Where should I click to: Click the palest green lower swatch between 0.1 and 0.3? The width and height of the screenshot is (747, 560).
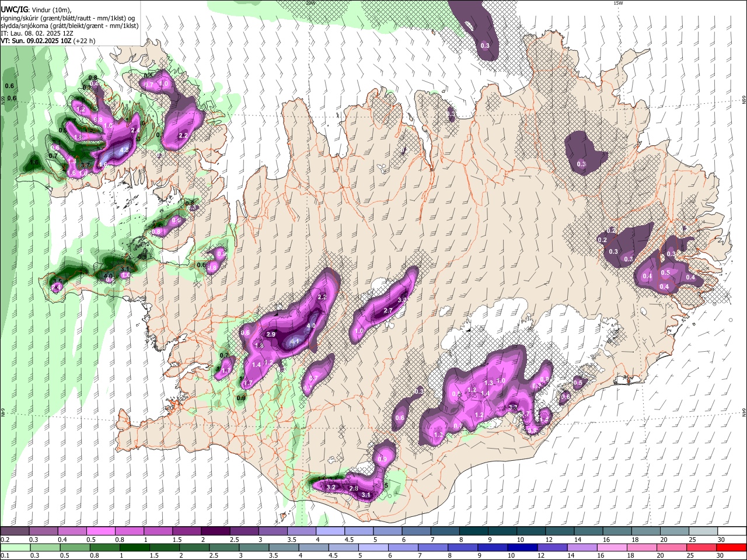point(15,547)
